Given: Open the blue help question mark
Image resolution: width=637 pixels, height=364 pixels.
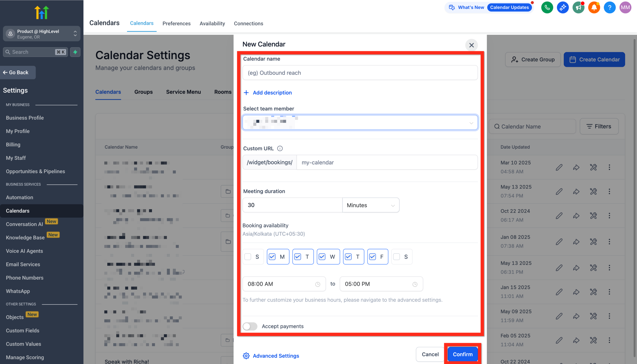Looking at the screenshot, I should [x=610, y=7].
